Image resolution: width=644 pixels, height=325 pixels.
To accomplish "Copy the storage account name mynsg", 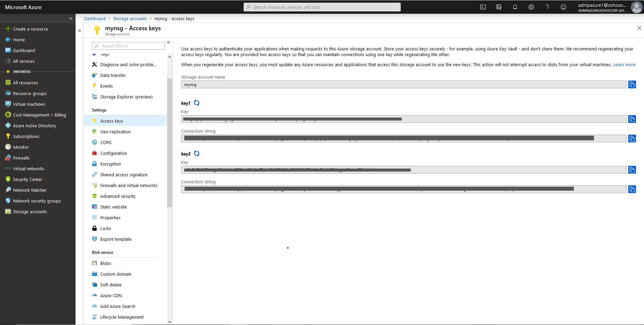I will (632, 85).
